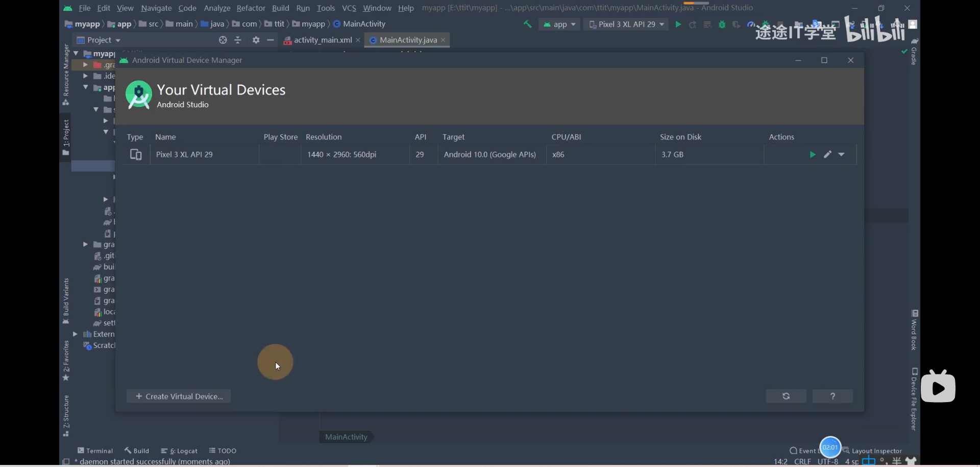Close the activity_main.xml tab

[x=358, y=40]
